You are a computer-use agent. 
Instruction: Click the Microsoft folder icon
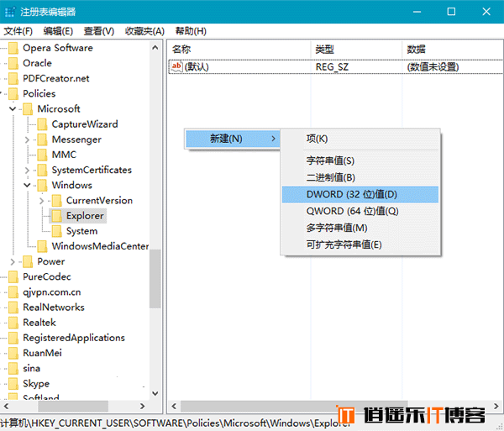point(28,109)
